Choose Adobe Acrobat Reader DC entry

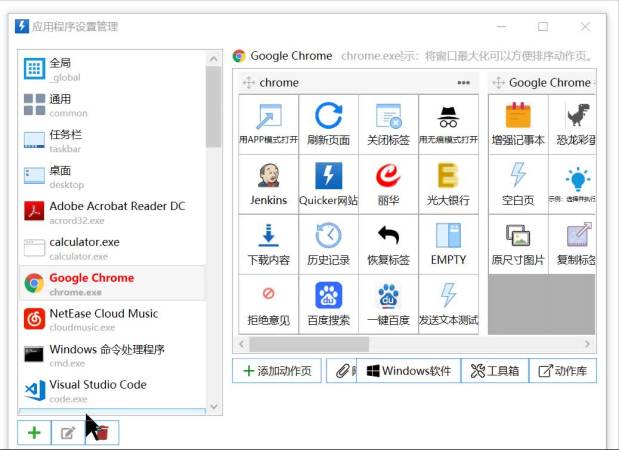tap(112, 212)
